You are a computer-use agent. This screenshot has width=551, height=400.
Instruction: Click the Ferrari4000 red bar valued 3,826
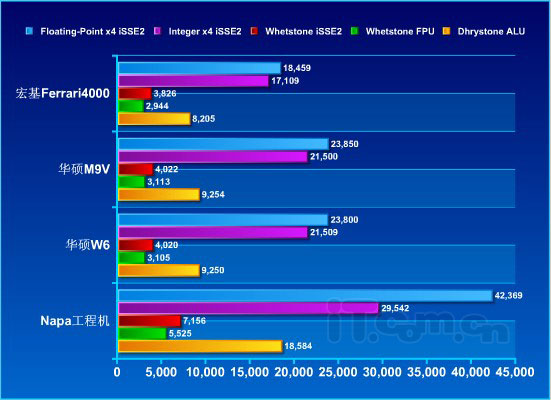pos(135,93)
